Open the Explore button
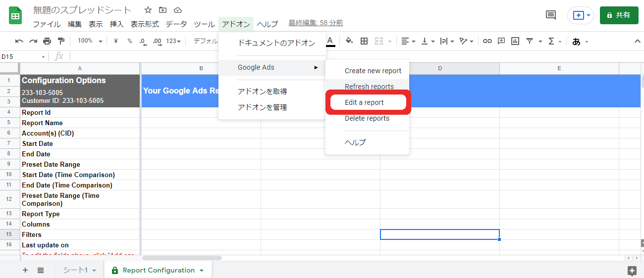 click(632, 270)
